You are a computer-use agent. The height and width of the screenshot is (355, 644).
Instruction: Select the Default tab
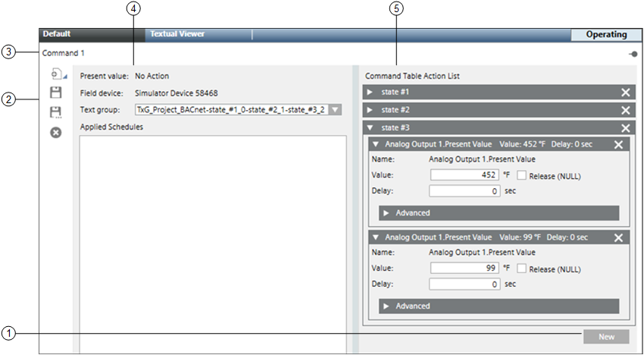coord(57,34)
